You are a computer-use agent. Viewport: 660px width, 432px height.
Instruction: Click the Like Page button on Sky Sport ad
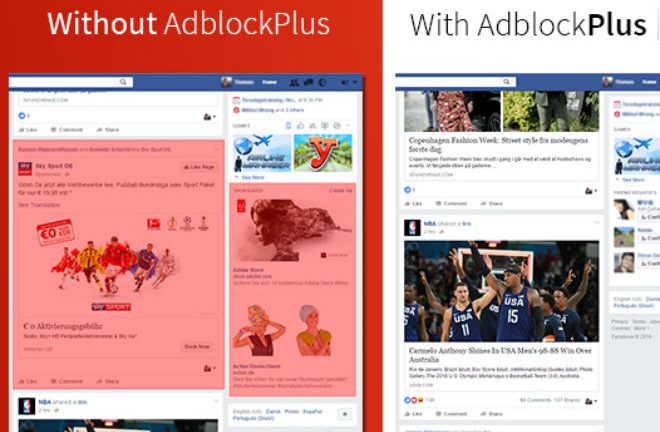point(199,167)
